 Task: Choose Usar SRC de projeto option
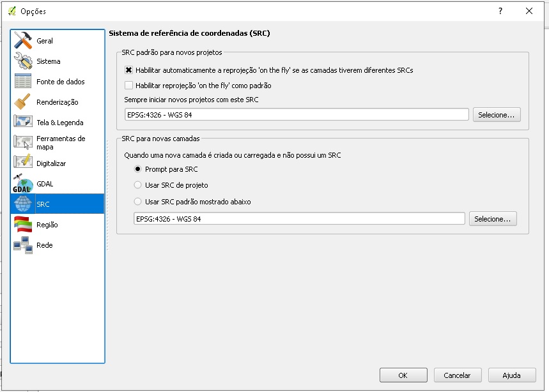coord(138,185)
